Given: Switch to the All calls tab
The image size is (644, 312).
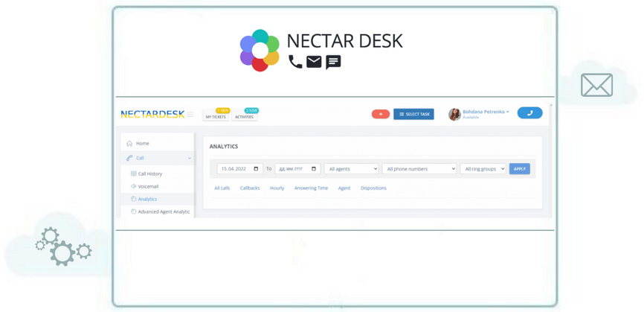Looking at the screenshot, I should coord(222,188).
